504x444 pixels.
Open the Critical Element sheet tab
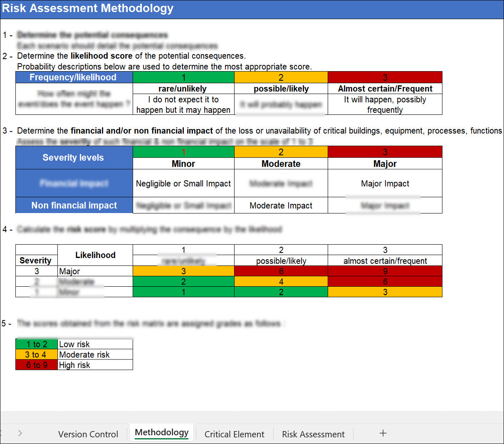point(234,434)
